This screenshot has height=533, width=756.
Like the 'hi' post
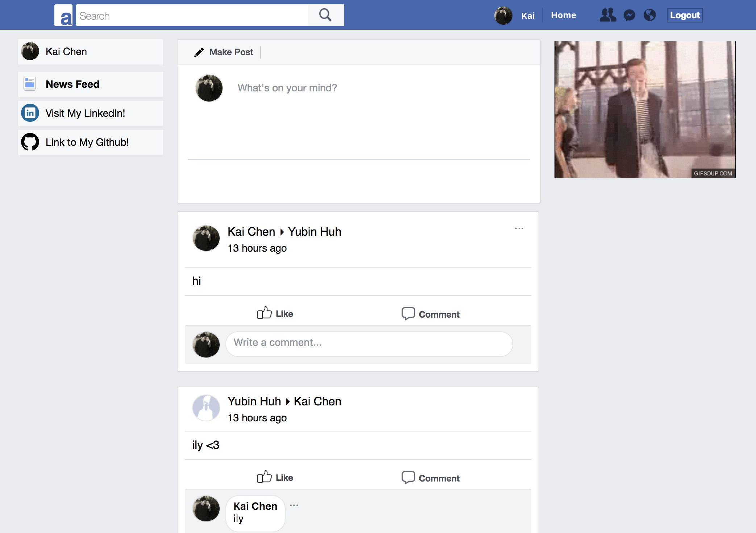tap(275, 314)
